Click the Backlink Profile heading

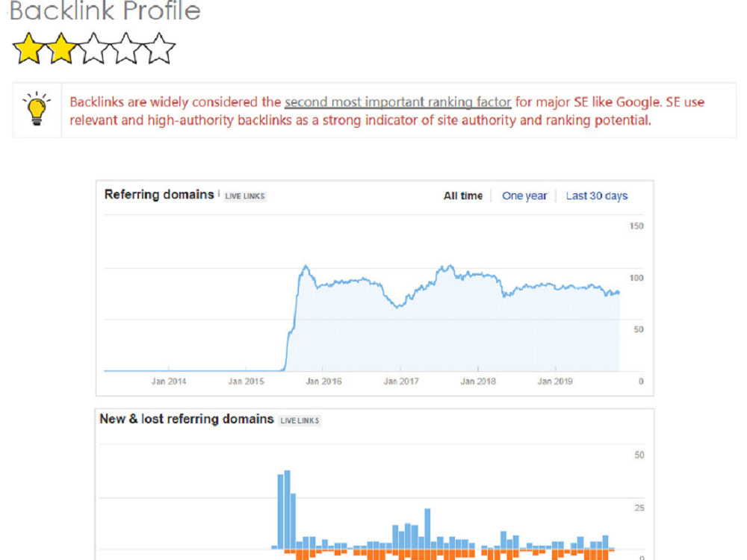(x=105, y=10)
